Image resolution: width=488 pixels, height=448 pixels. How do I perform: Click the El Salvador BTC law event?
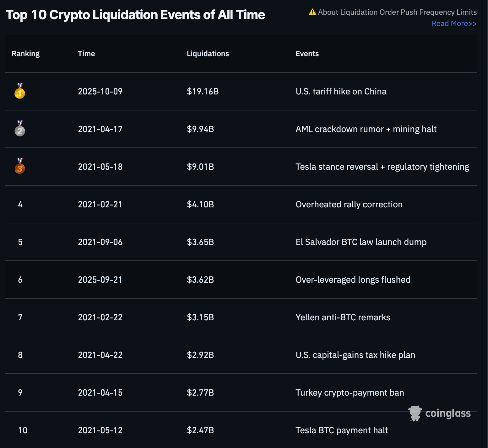pyautogui.click(x=361, y=242)
